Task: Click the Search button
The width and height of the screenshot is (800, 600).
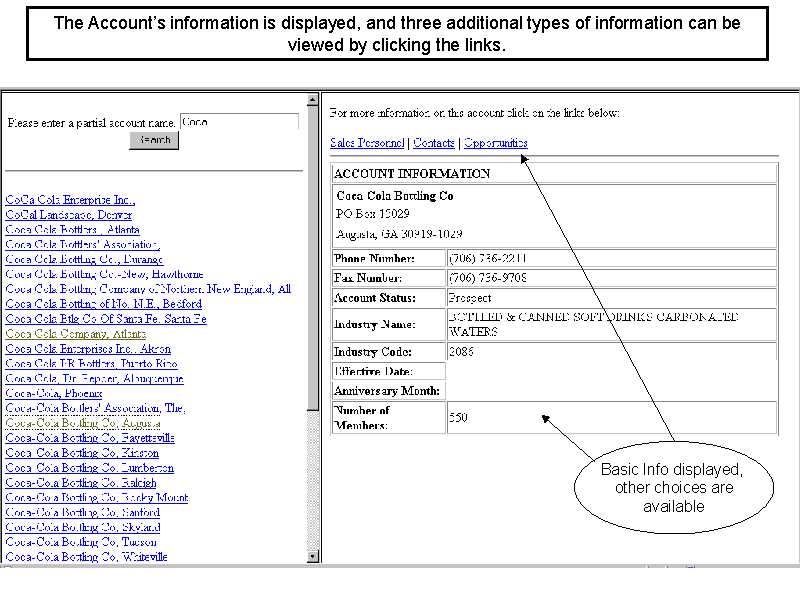Action: pyautogui.click(x=154, y=141)
